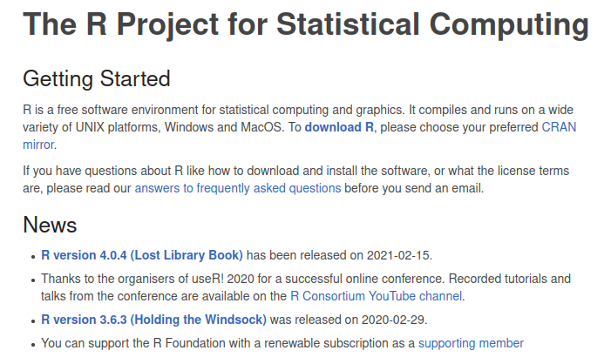611x364 pixels.
Task: Click the News section heading
Action: [x=50, y=225]
